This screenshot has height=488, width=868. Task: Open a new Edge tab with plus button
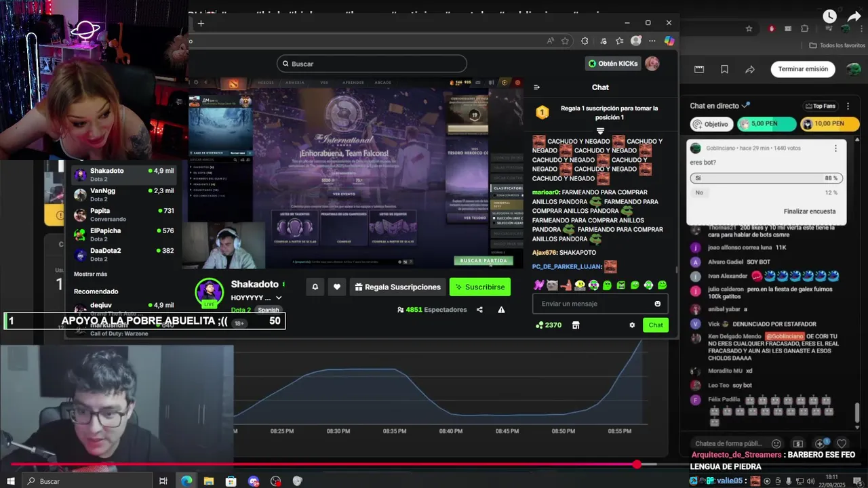200,23
